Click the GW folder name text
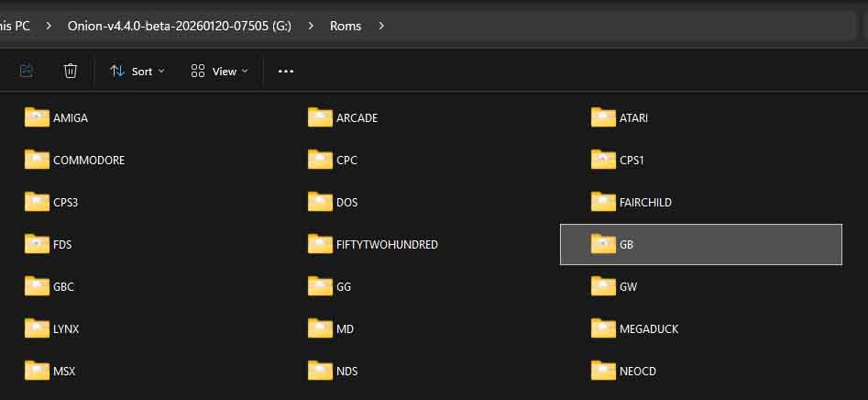This screenshot has height=400, width=868. (628, 287)
